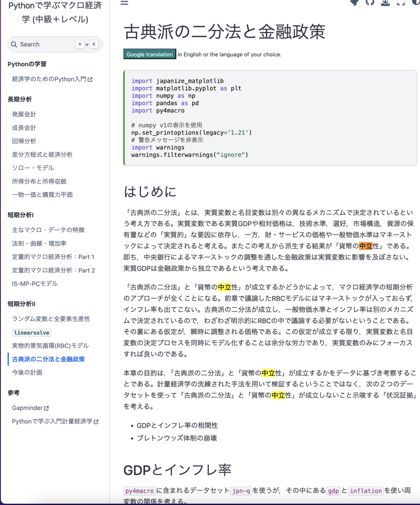Open ランダム変数と全要素生産性 chapter
The image size is (420, 505).
point(51,319)
